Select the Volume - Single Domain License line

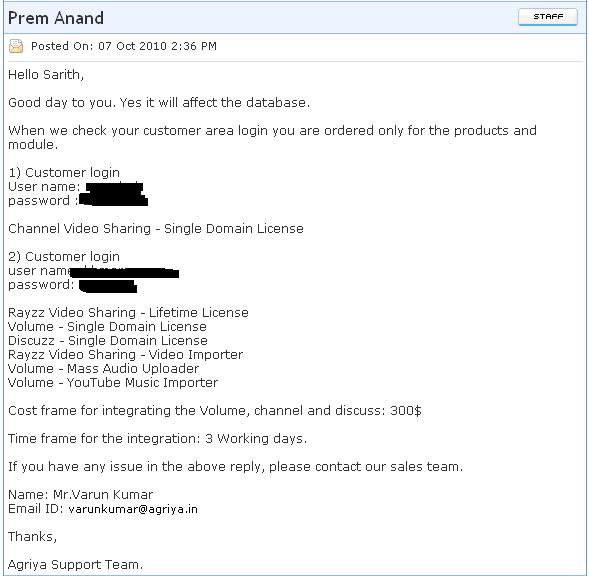click(107, 327)
